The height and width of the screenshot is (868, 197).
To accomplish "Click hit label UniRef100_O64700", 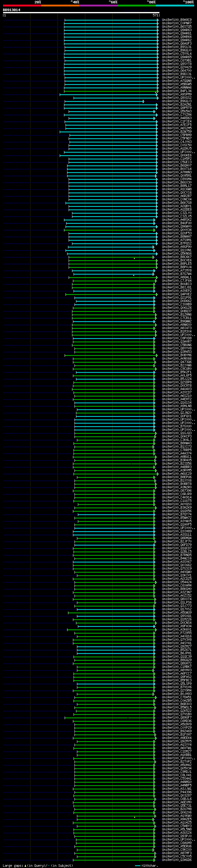I will (x=176, y=71).
